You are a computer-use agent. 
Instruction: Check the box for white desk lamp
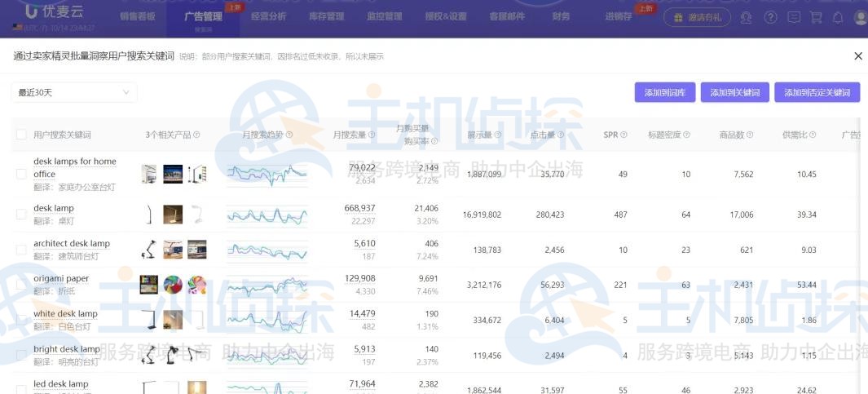click(x=21, y=320)
